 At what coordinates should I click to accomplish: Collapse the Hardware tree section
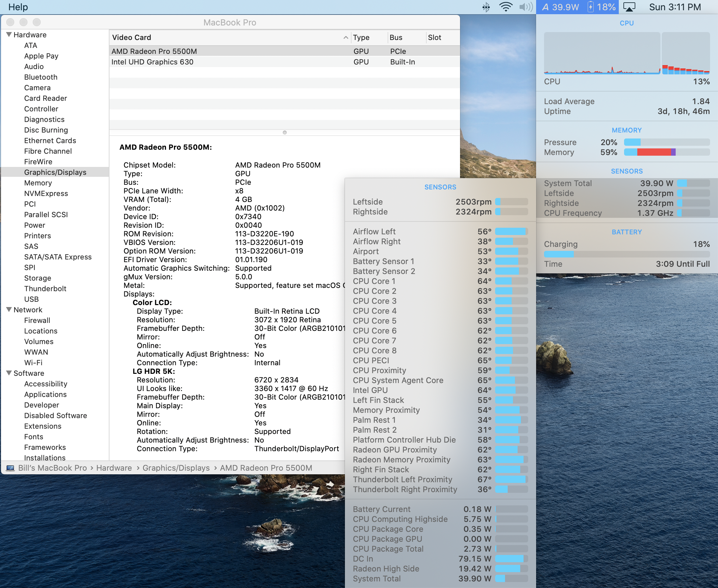pyautogui.click(x=9, y=35)
